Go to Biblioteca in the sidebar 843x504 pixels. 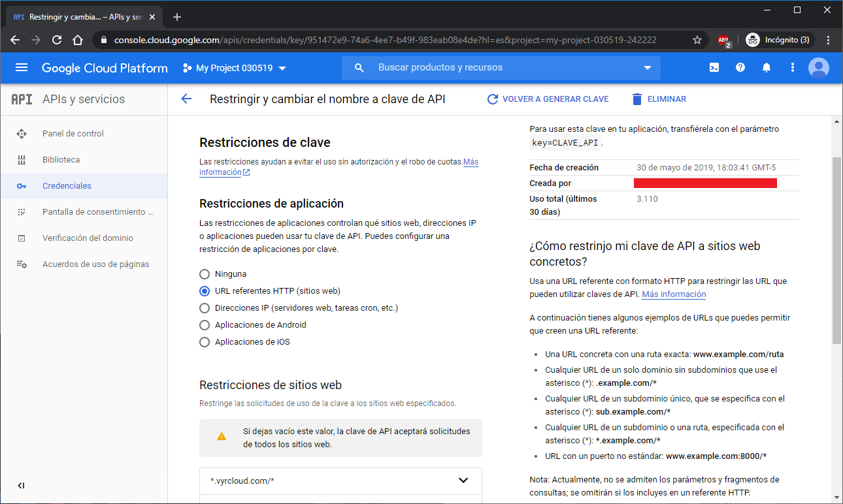[x=61, y=160]
